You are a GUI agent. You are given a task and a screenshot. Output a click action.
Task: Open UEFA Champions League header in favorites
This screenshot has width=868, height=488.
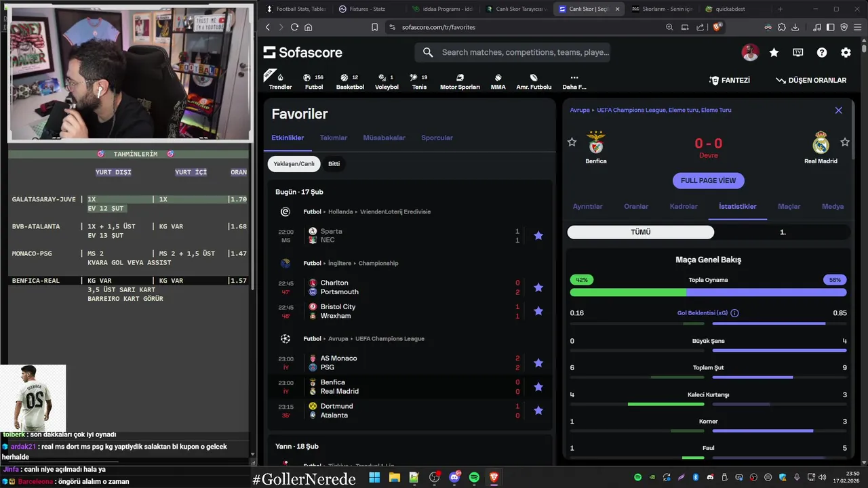(x=390, y=338)
